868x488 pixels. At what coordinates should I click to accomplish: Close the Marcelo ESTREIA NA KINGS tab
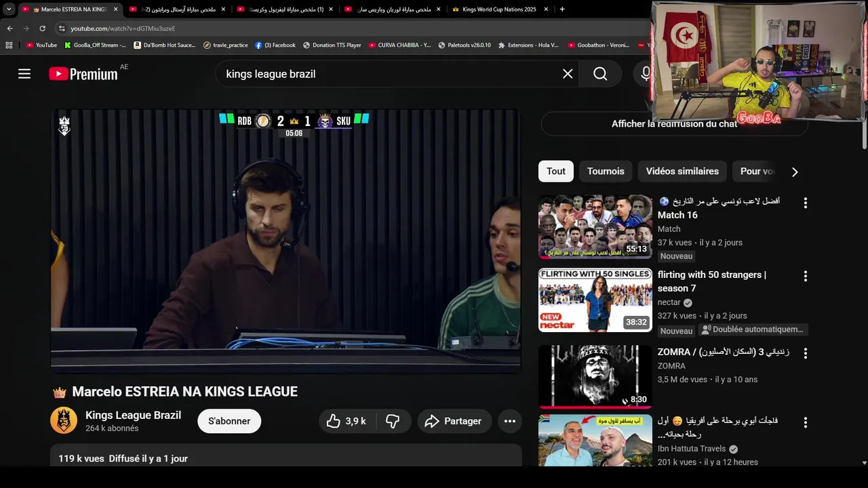tap(115, 9)
